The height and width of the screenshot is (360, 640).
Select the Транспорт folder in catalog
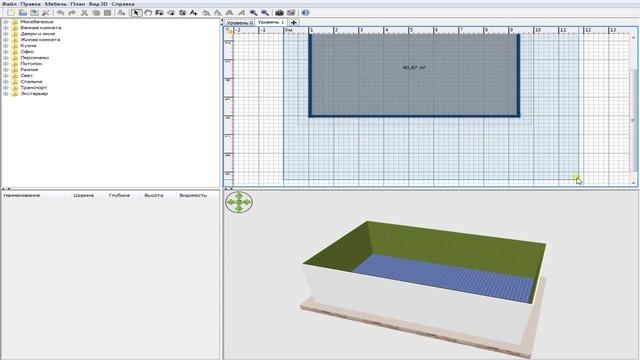tap(33, 88)
